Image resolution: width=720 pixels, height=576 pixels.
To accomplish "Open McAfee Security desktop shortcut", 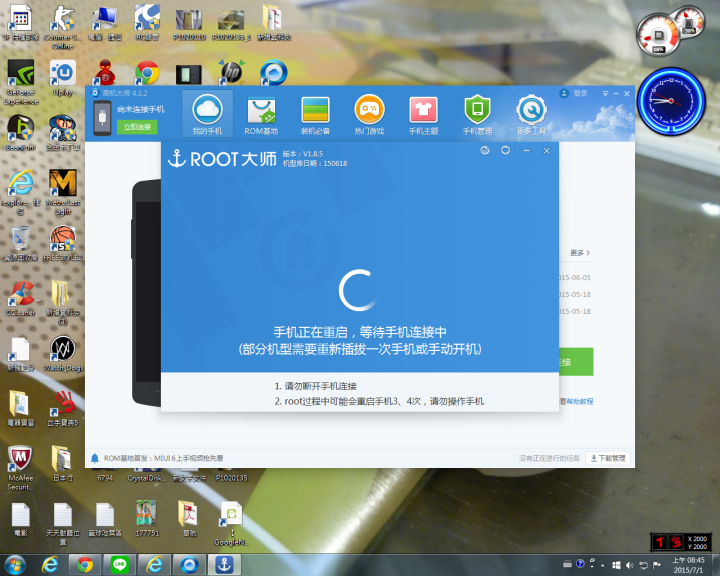I will 21,468.
